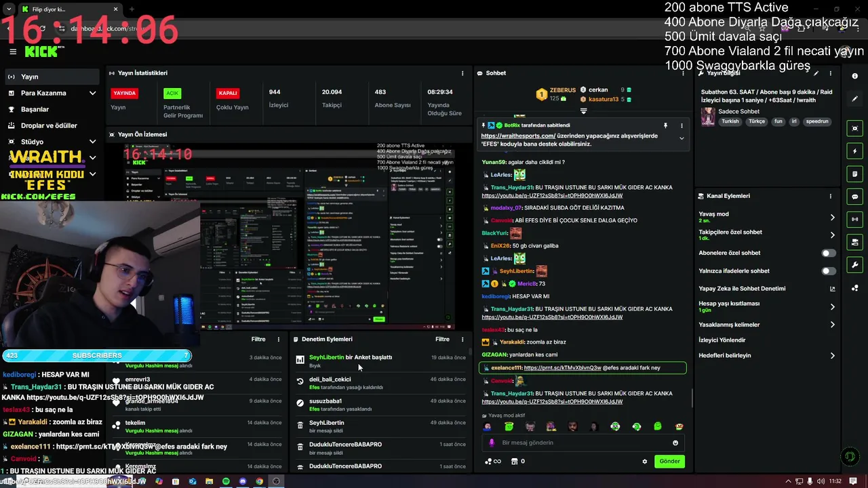Image resolution: width=868 pixels, height=488 pixels.
Task: Click the Yayın Ön İzlemesi stream preview
Action: click(x=289, y=235)
